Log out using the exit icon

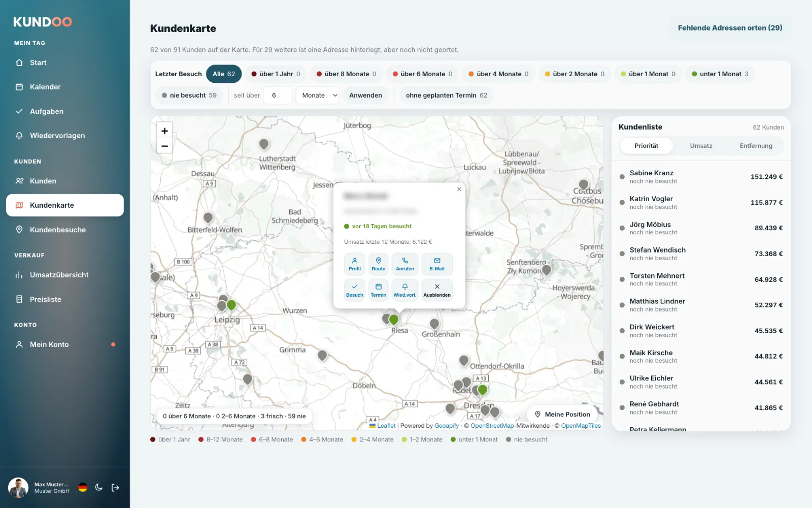pyautogui.click(x=115, y=488)
